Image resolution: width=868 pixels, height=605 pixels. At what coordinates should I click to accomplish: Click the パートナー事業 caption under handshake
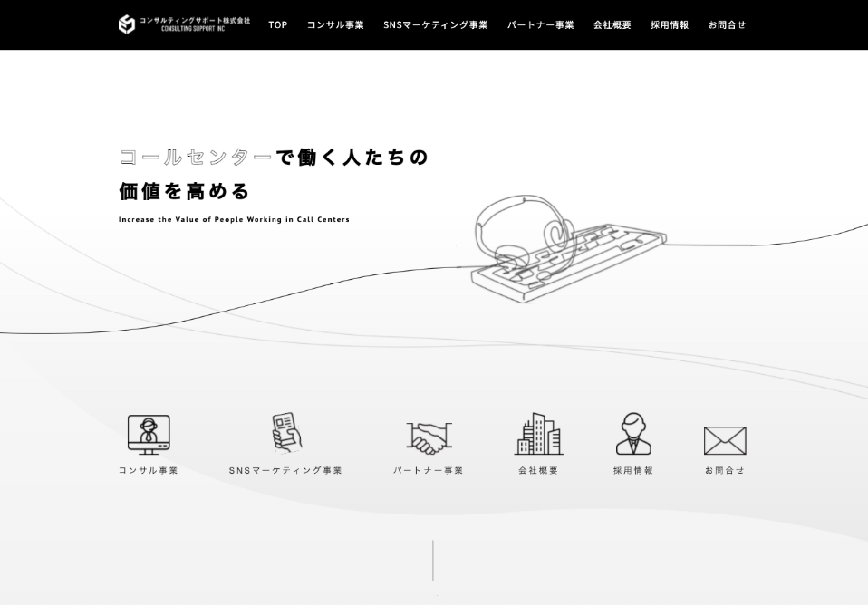(429, 471)
